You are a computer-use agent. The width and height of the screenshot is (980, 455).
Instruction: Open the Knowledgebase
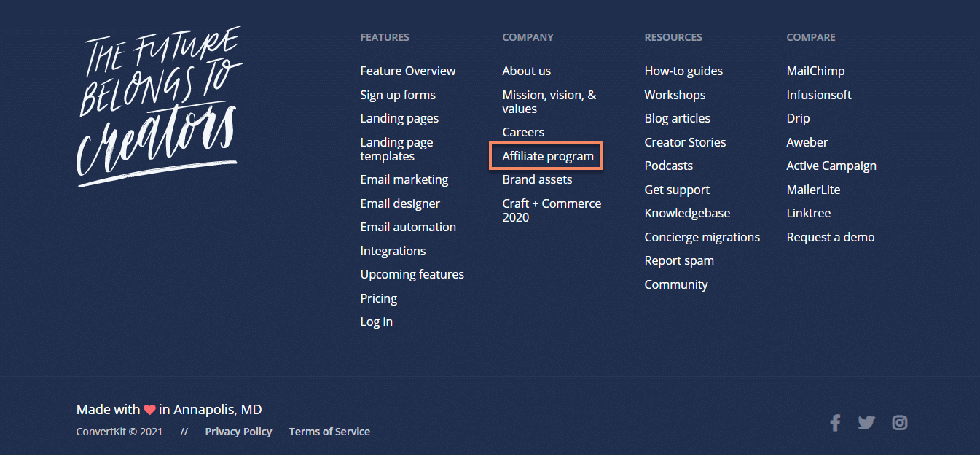687,212
